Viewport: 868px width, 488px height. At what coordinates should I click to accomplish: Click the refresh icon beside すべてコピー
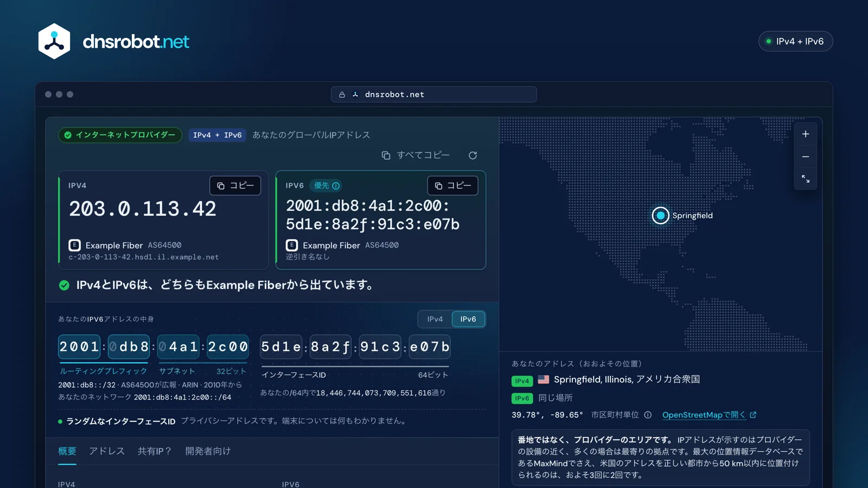tap(473, 156)
